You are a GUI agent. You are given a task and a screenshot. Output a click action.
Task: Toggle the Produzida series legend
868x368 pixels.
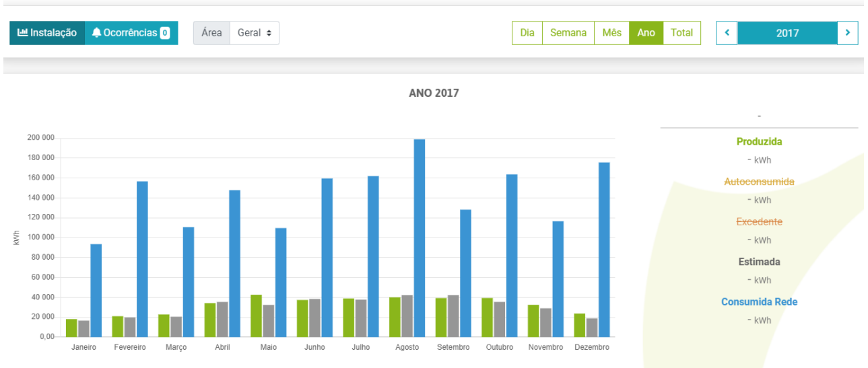click(759, 142)
